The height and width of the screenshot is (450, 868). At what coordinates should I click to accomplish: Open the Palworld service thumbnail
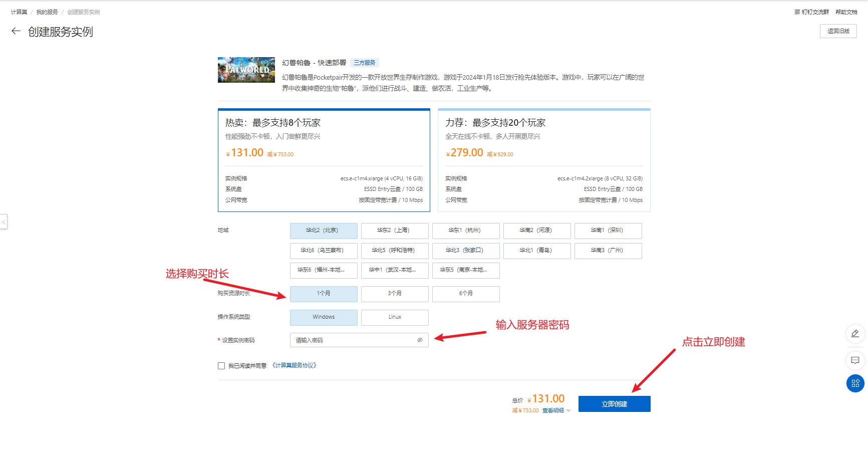click(x=246, y=70)
